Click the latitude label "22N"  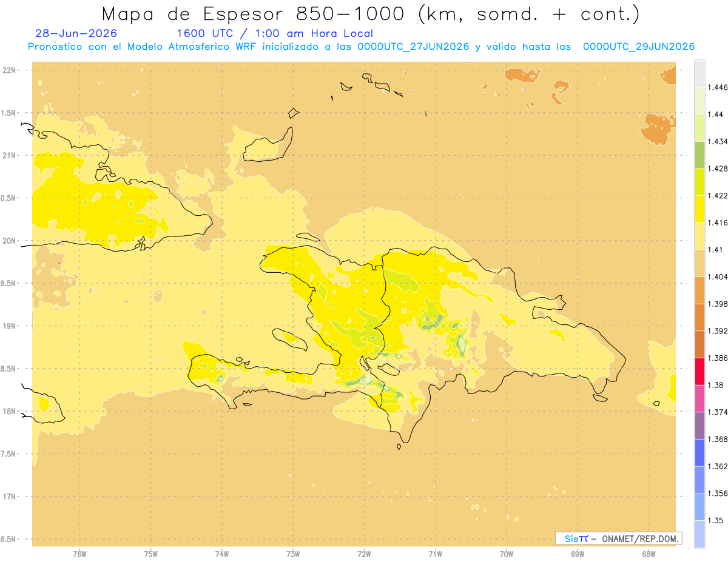(9, 70)
